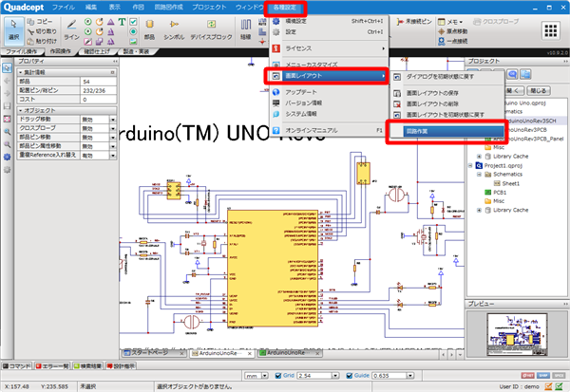The height and width of the screenshot is (392, 570).
Task: Click the コスト value field
Action: (99, 99)
